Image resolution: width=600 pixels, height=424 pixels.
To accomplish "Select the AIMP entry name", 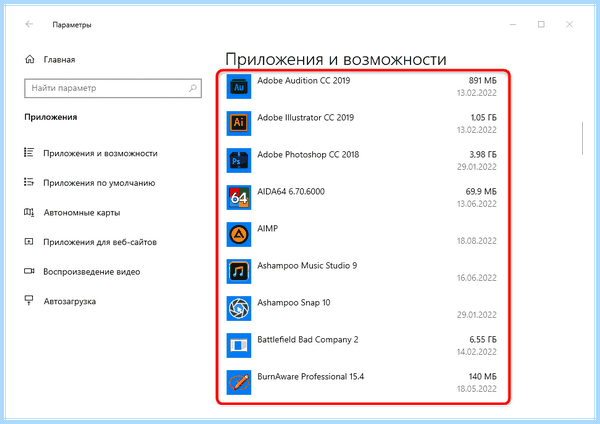I will (x=267, y=228).
